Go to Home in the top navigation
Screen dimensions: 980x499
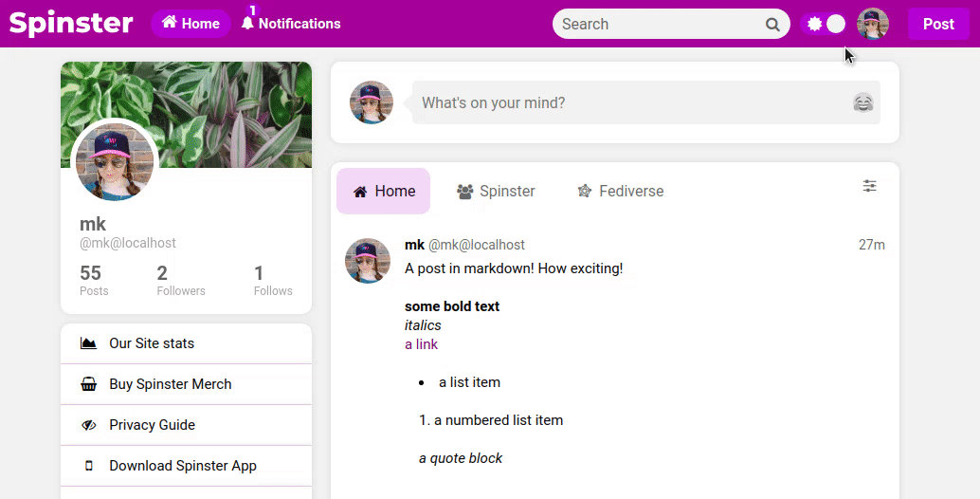(x=191, y=24)
